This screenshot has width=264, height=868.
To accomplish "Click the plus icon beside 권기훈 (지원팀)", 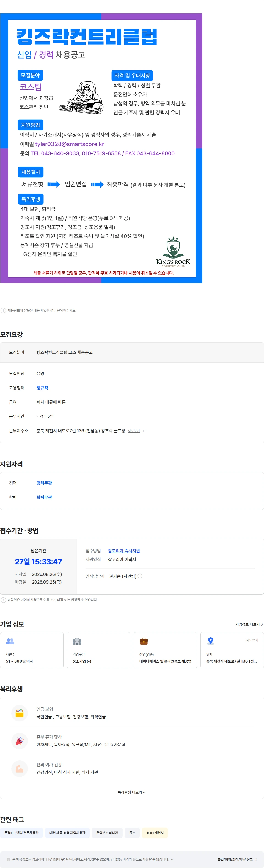I will [140, 576].
